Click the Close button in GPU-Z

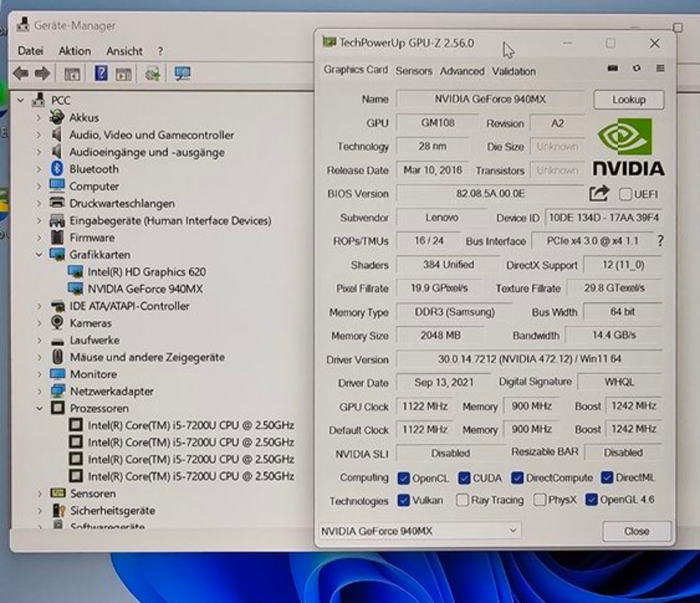636,531
